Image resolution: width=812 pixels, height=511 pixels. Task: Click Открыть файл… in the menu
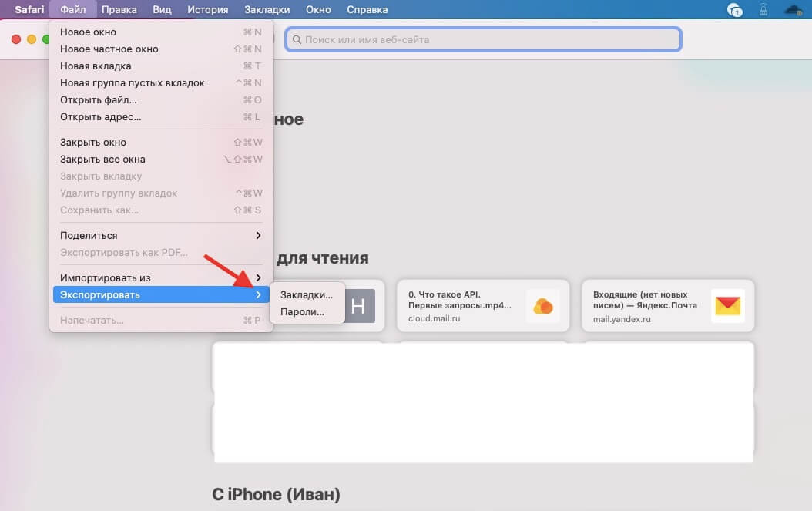99,99
